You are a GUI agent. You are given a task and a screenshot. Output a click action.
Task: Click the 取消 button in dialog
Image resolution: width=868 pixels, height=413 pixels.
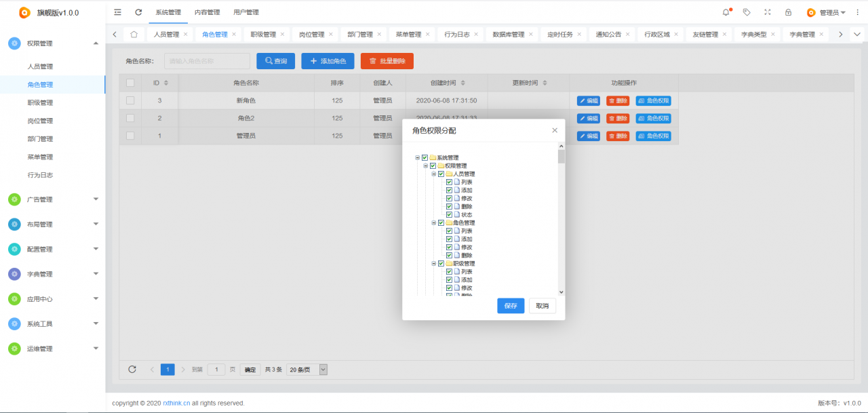[x=542, y=306]
